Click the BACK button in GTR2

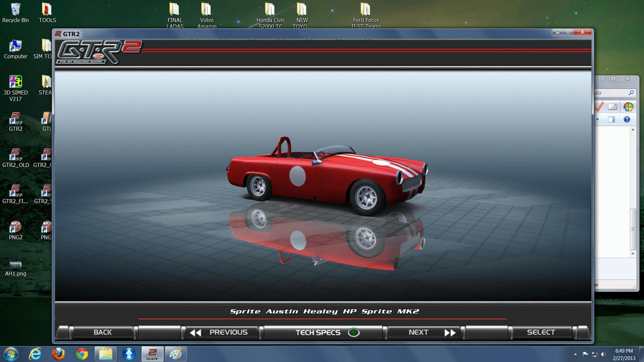click(103, 332)
